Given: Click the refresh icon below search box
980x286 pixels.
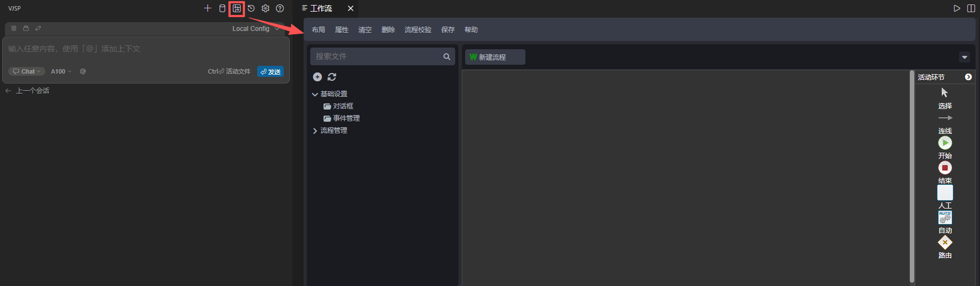Looking at the screenshot, I should point(332,77).
